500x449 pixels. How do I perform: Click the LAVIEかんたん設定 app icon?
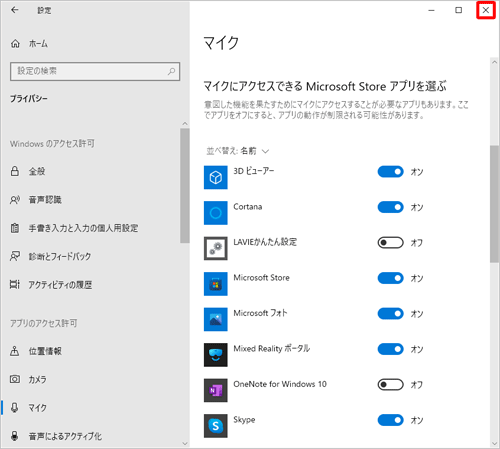216,248
